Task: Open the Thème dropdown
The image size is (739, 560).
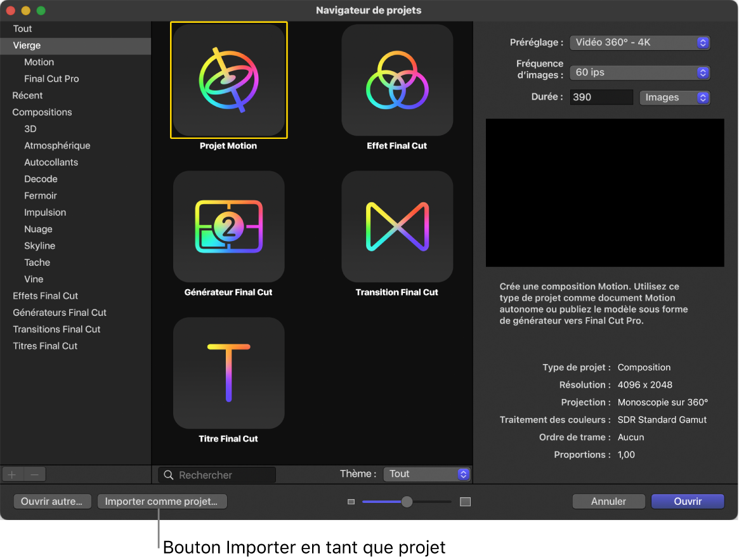Action: coord(427,474)
